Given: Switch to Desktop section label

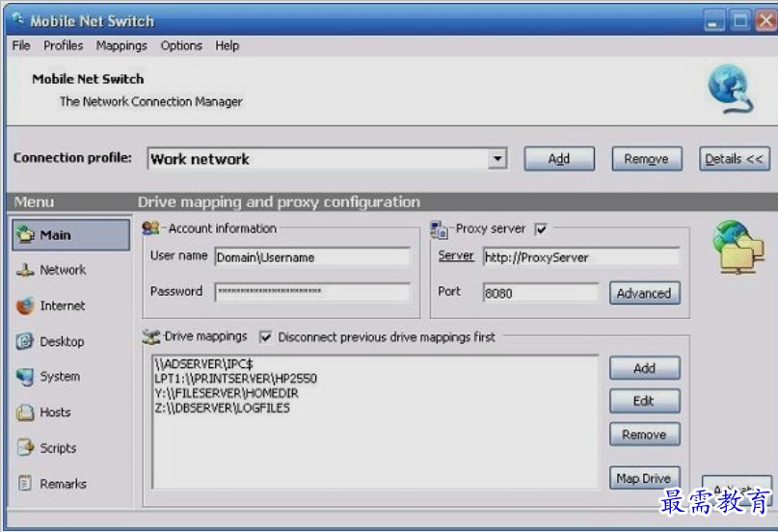Looking at the screenshot, I should coord(62,341).
